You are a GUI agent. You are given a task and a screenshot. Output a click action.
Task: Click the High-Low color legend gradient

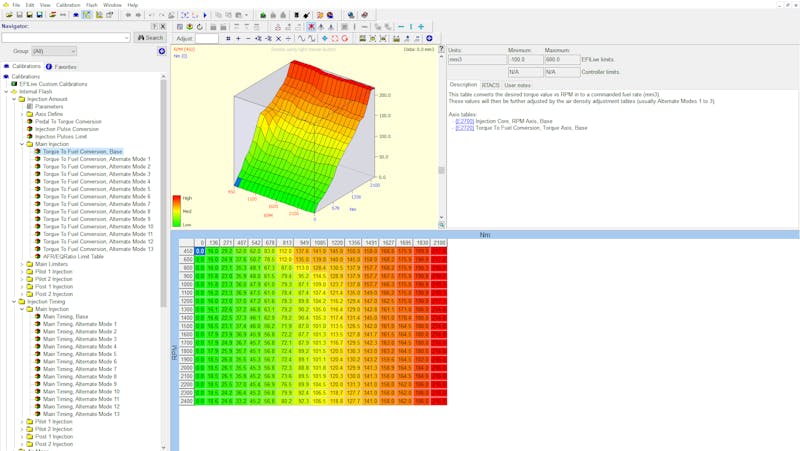tap(177, 210)
